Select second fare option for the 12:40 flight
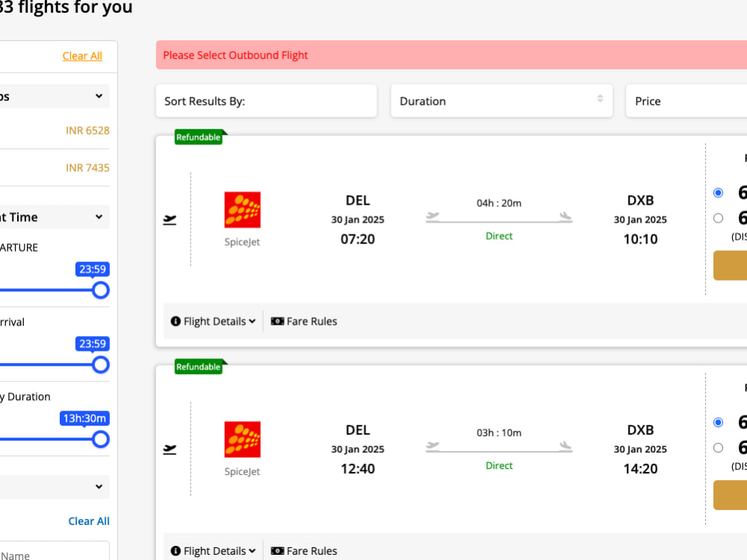747x560 pixels. [x=718, y=447]
